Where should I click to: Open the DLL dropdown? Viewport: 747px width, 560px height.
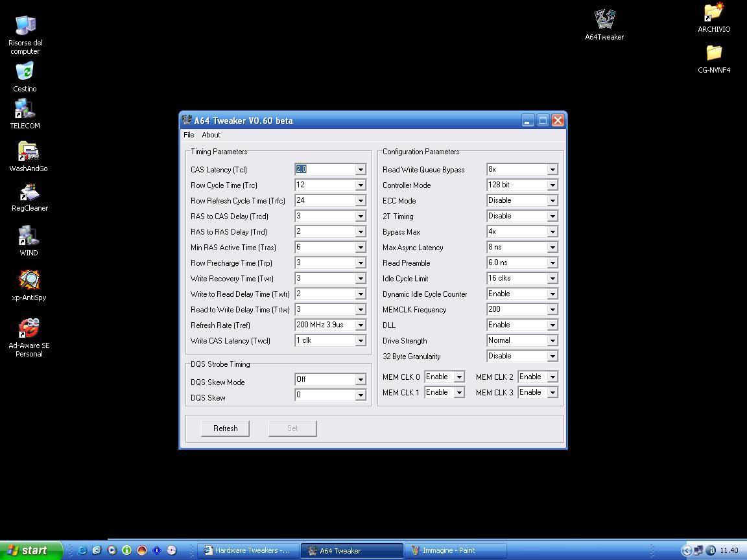pyautogui.click(x=552, y=325)
